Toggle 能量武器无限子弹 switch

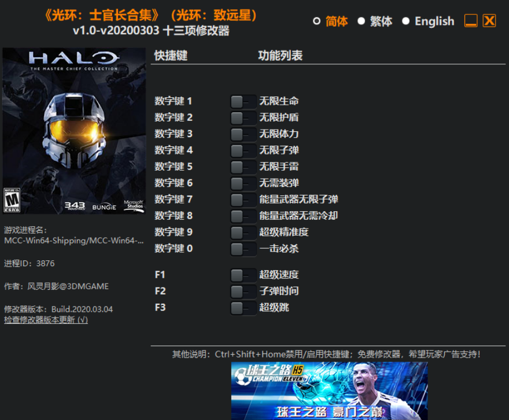pyautogui.click(x=243, y=200)
